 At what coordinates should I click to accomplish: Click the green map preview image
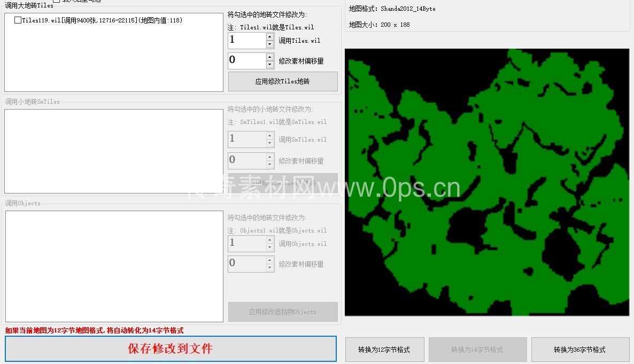tap(486, 182)
